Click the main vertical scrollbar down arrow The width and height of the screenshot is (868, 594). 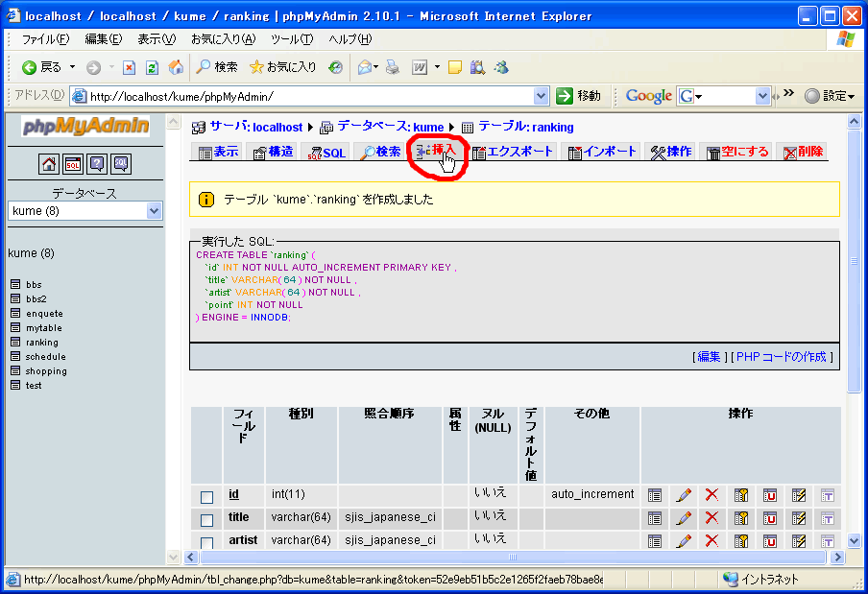[x=854, y=541]
